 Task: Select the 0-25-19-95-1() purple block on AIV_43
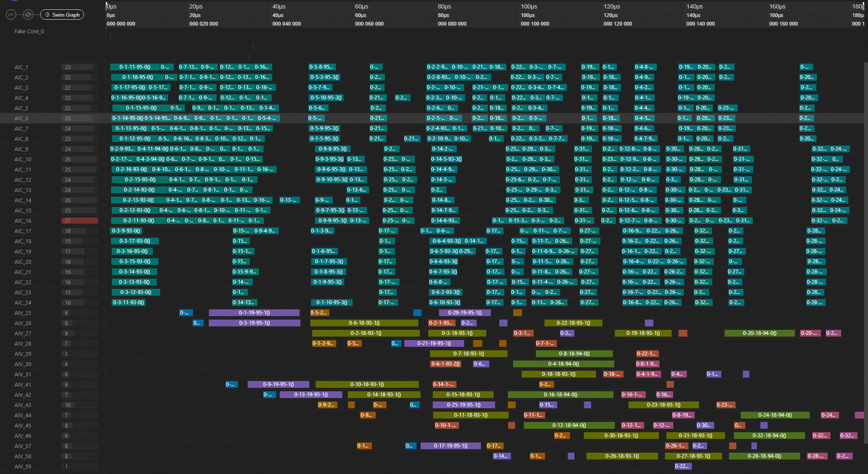coord(463,405)
